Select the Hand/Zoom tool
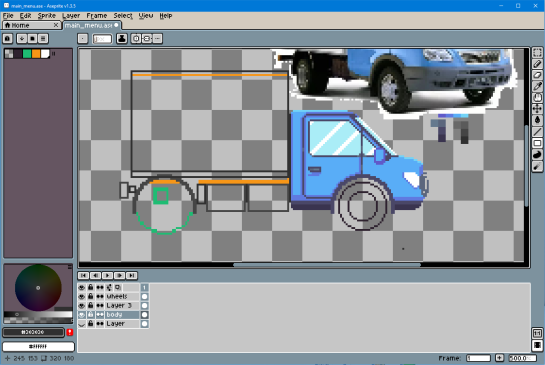 [x=537, y=98]
